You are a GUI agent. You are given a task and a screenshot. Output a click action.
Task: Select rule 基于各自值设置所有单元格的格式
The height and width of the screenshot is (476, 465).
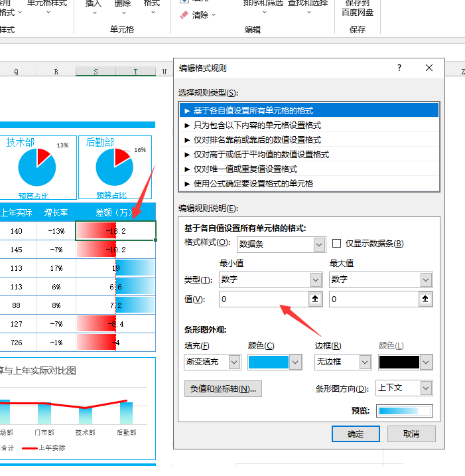coord(309,110)
